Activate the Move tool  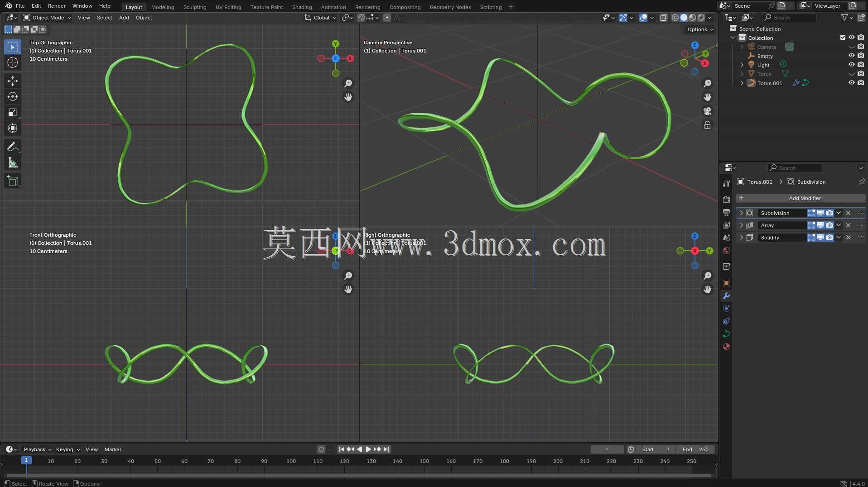pos(13,81)
